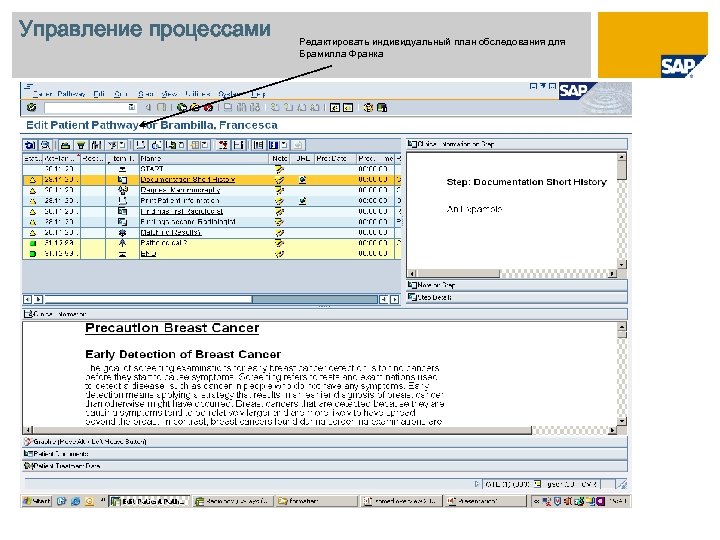Open the Documentation Short History step link
The width and height of the screenshot is (720, 540).
[188, 180]
